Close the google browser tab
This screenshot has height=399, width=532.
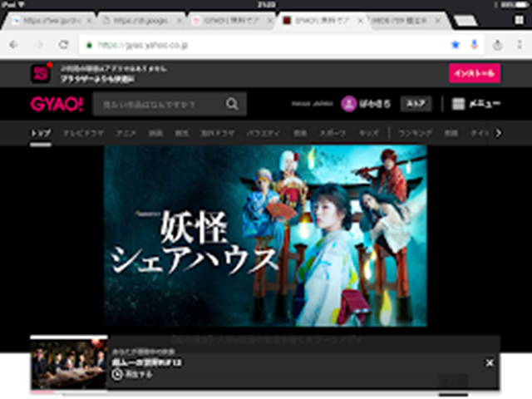pyautogui.click(x=180, y=21)
